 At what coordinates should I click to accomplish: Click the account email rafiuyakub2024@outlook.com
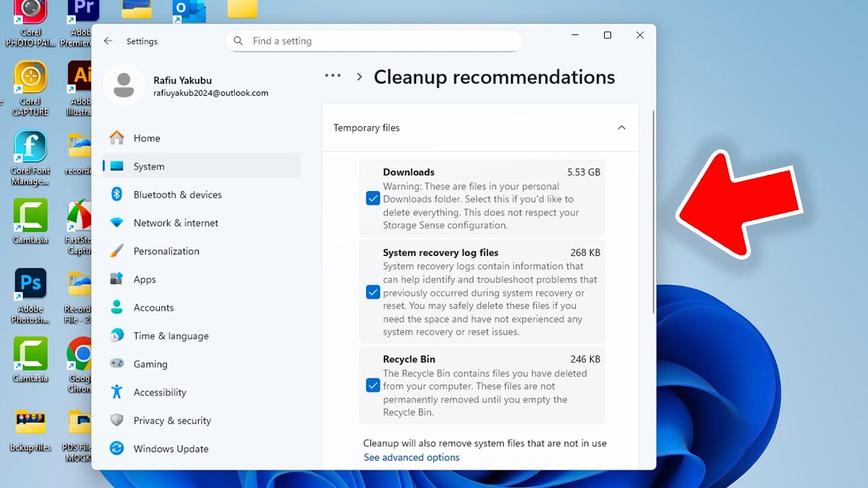[x=211, y=93]
